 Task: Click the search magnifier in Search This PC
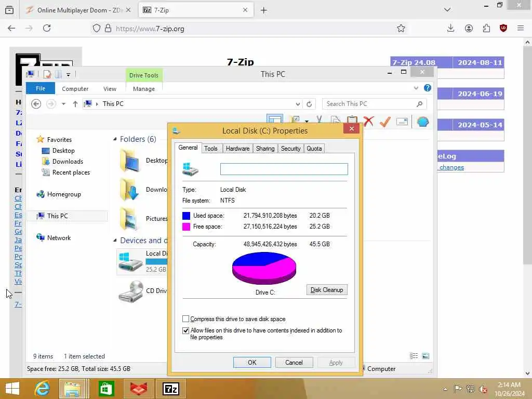[x=419, y=104]
